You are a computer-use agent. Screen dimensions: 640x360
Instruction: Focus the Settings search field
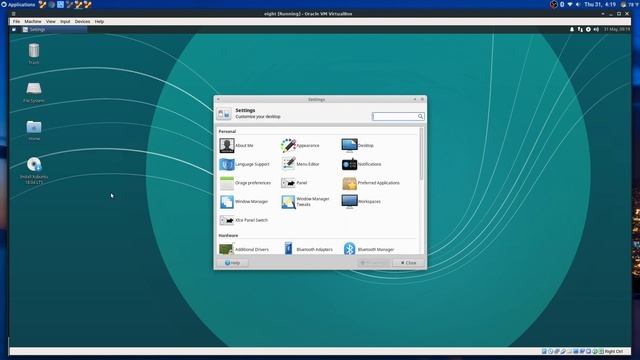398,116
